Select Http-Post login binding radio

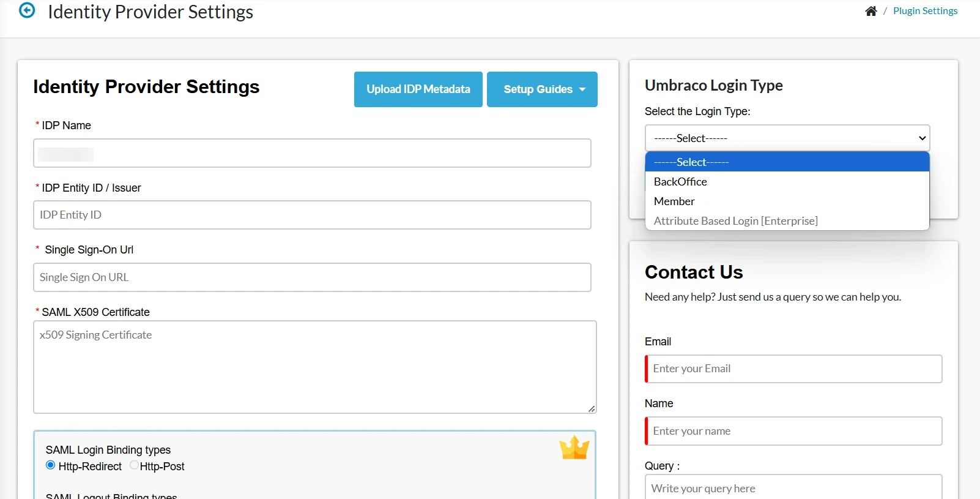tap(134, 465)
